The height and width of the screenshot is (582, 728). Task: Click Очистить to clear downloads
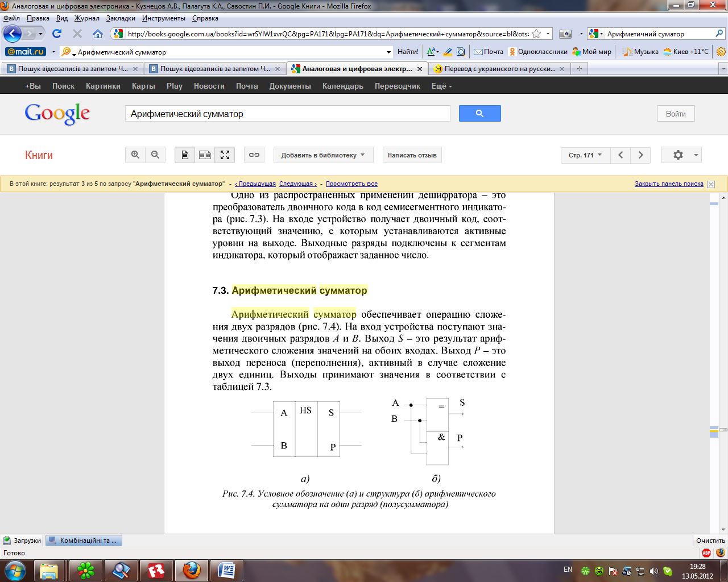[x=710, y=541]
